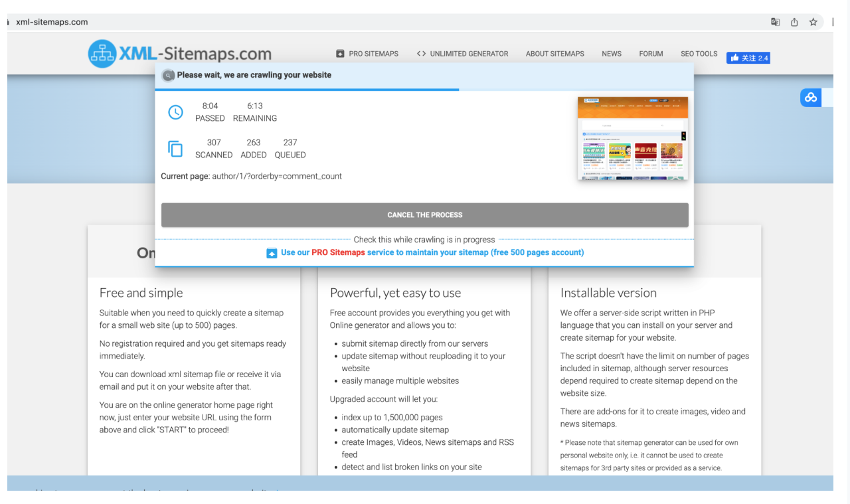
Task: Click the code brackets icon for Unlimited Generator
Action: 422,54
